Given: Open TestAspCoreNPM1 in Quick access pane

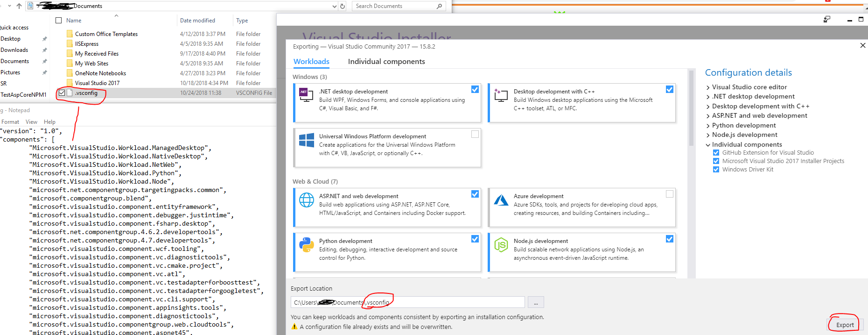Looking at the screenshot, I should [x=23, y=95].
